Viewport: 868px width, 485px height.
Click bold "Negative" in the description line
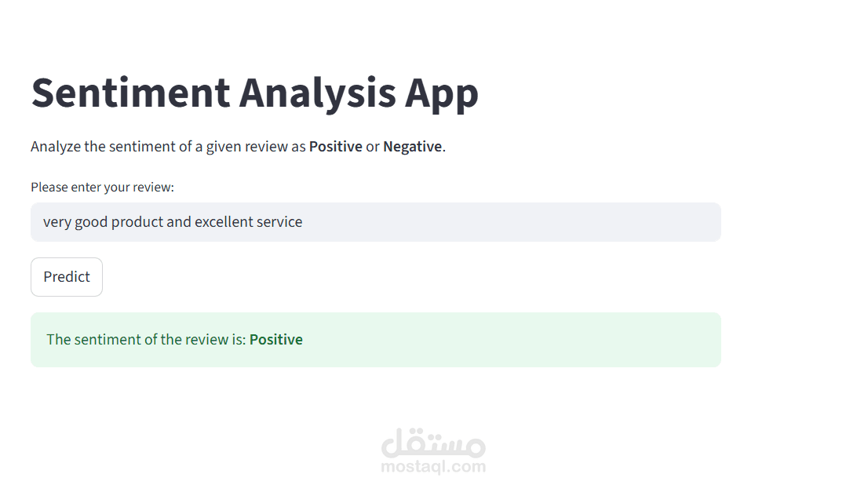point(412,147)
